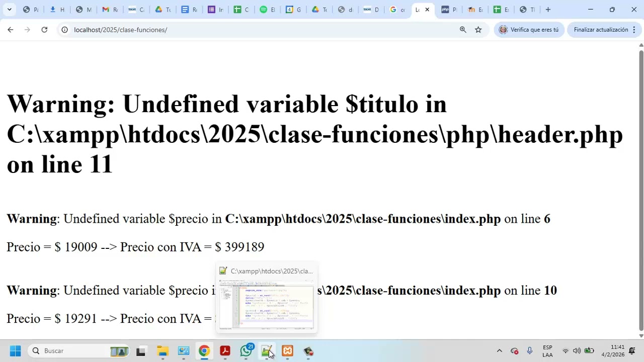View site information for localhost
644x362 pixels.
[64, 30]
